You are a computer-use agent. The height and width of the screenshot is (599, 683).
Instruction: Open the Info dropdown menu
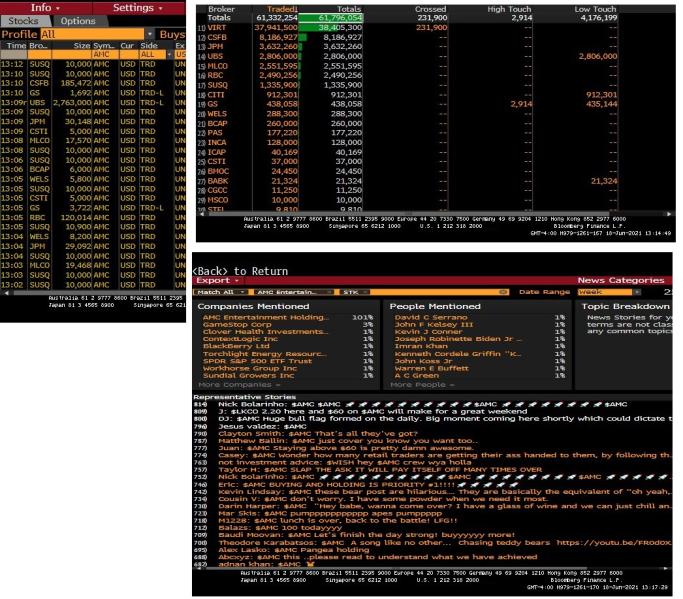click(x=45, y=7)
